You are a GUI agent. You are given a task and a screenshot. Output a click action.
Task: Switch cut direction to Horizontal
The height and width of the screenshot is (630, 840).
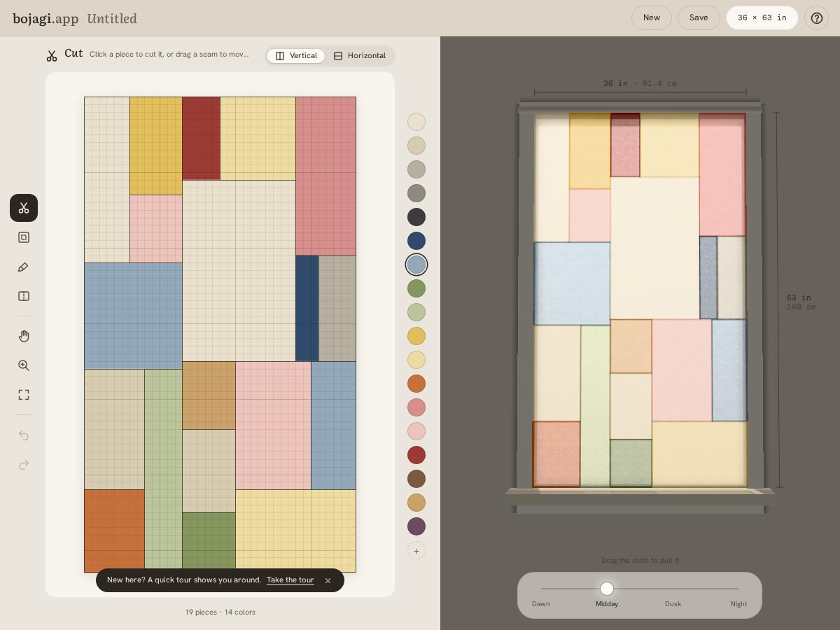point(360,56)
